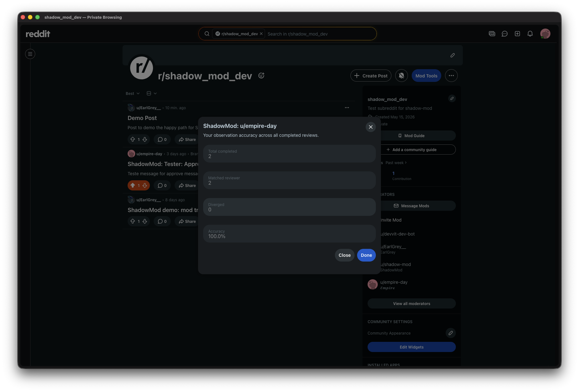Click Add a community guide

[418, 150]
